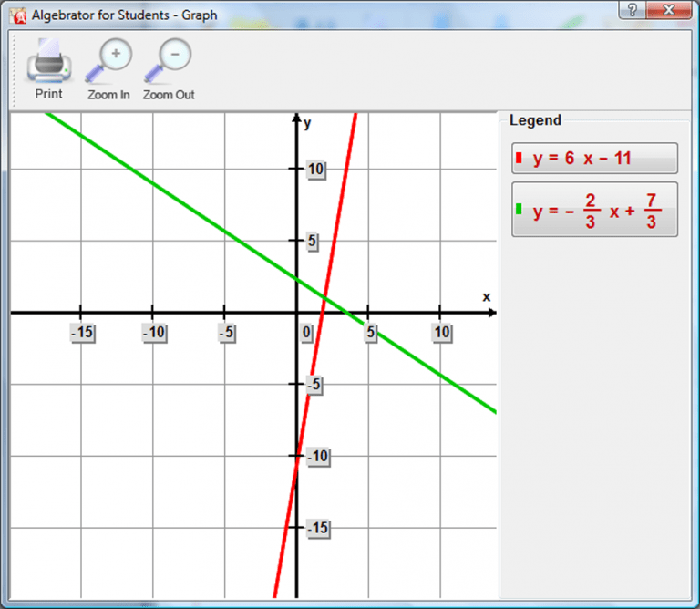
Task: Click the 'x' axis name label
Action: (487, 297)
